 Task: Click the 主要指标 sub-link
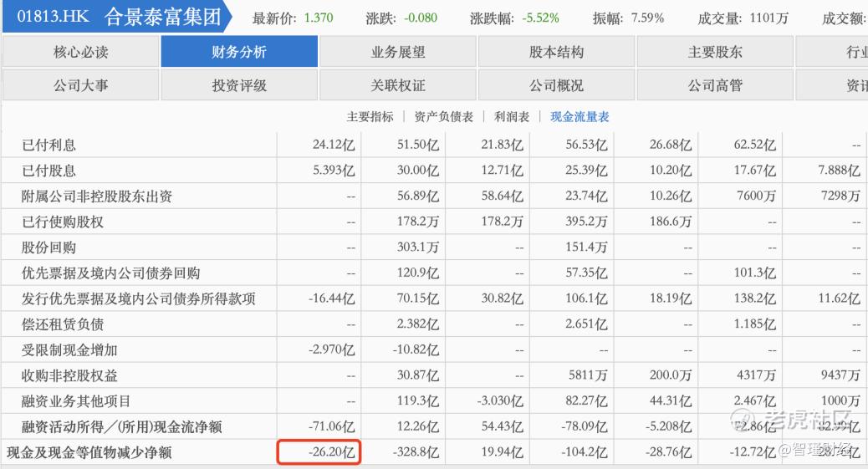click(x=370, y=117)
